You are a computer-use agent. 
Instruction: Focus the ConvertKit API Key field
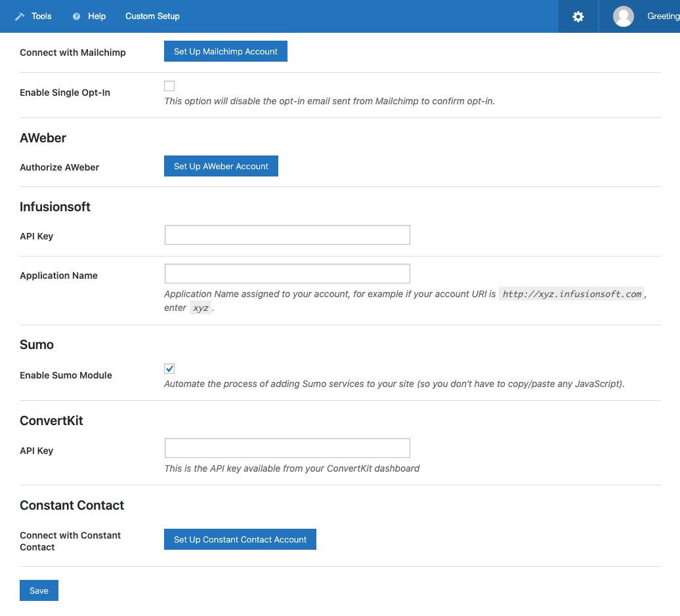point(287,447)
